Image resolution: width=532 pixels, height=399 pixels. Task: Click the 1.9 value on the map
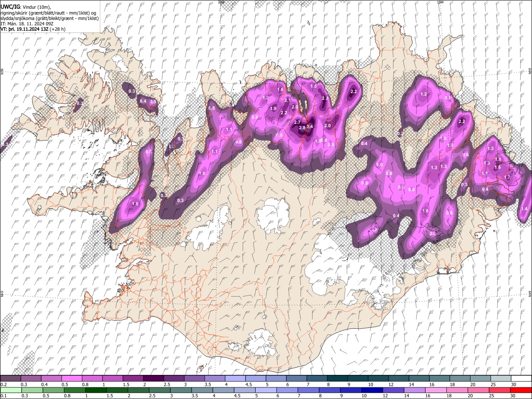tap(273, 108)
